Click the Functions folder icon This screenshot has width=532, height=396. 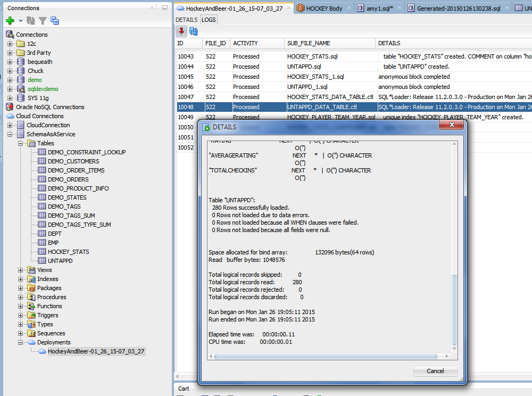(x=31, y=306)
